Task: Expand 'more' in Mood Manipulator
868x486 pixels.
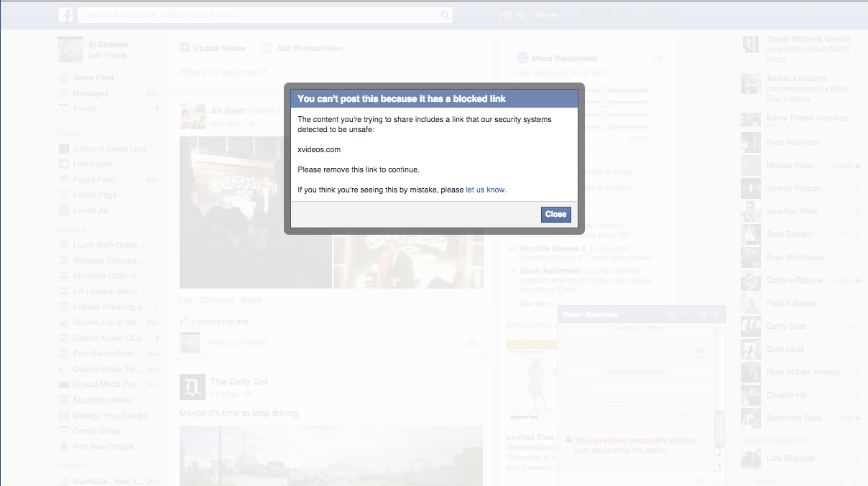Action: (x=638, y=138)
